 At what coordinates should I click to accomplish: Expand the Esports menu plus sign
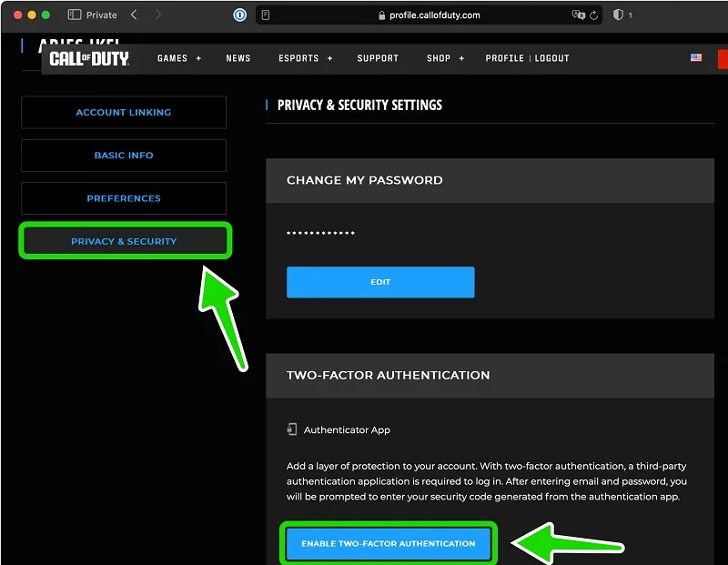[x=330, y=58]
